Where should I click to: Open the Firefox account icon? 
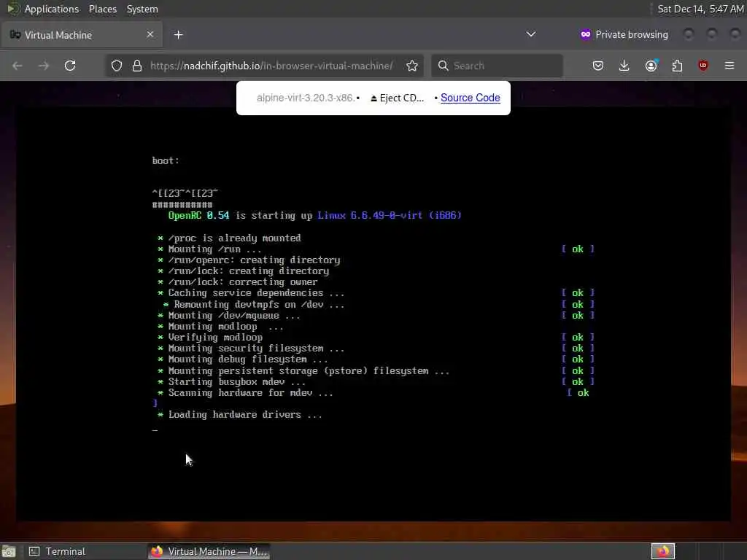click(x=651, y=66)
